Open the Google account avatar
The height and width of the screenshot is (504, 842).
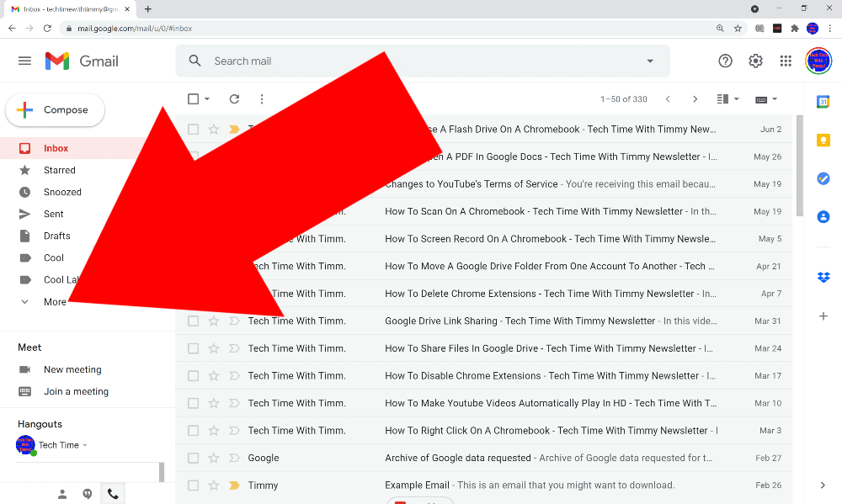[818, 61]
